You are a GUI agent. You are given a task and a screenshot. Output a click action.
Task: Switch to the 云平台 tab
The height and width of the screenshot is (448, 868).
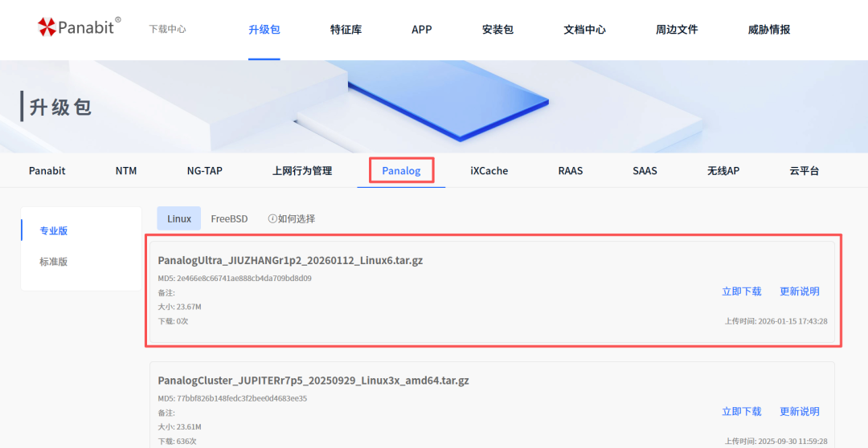point(805,171)
